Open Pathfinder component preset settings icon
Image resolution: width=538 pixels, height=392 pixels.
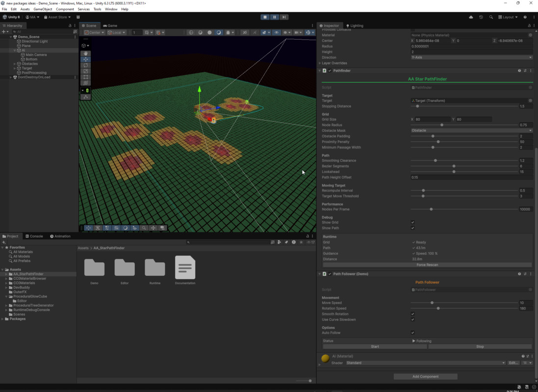525,71
